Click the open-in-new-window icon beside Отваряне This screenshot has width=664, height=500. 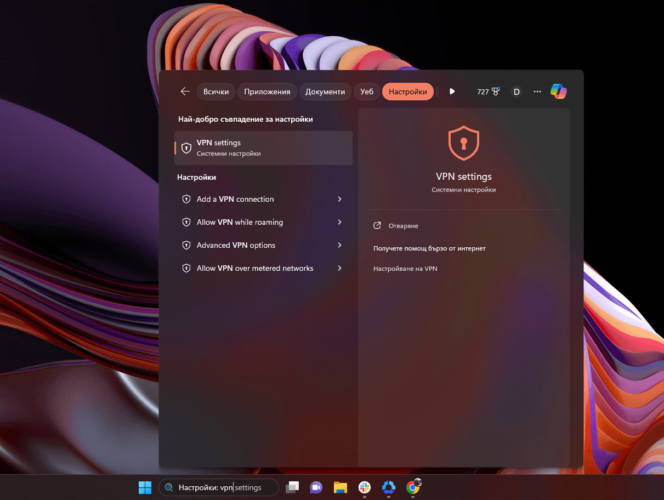377,226
